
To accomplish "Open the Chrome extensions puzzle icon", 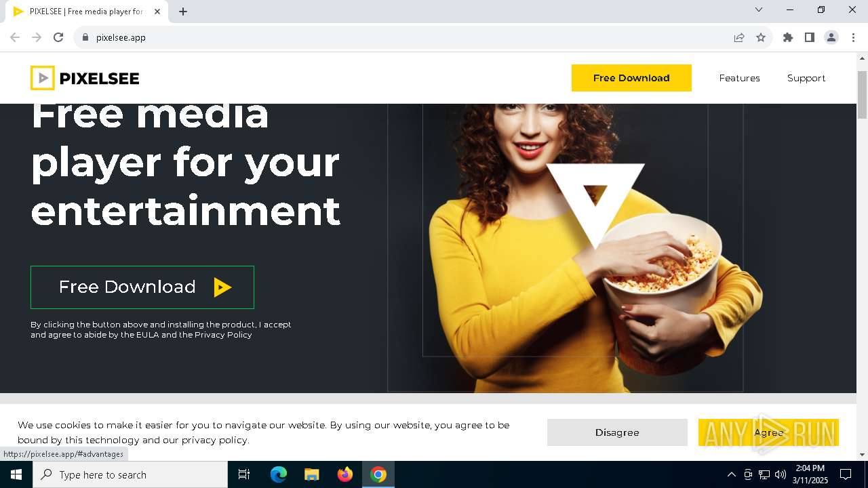I will pos(788,37).
